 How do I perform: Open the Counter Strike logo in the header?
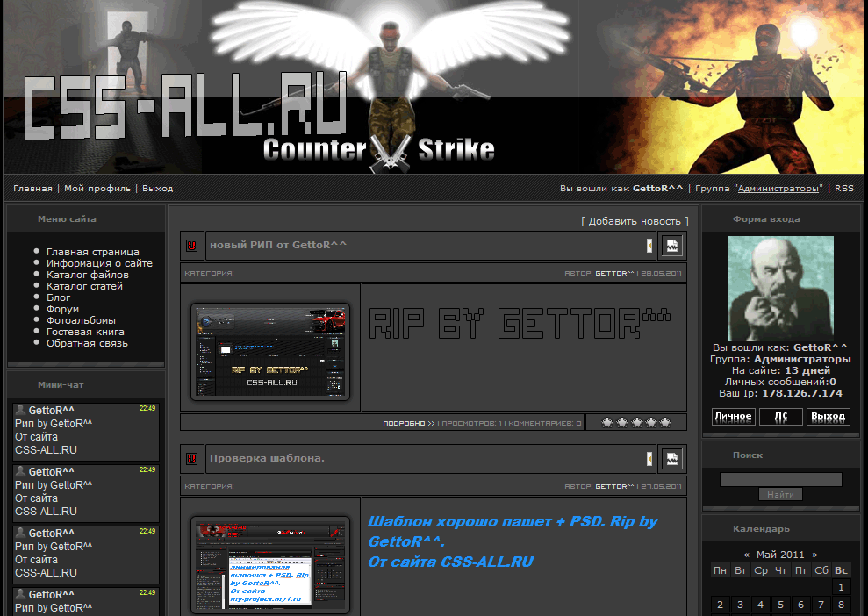click(x=379, y=151)
